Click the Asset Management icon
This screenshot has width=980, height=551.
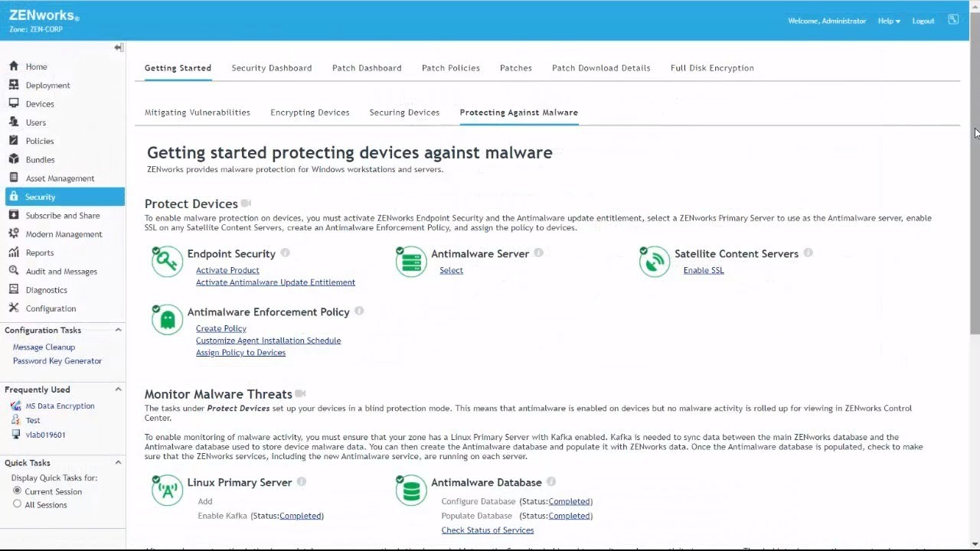click(14, 178)
